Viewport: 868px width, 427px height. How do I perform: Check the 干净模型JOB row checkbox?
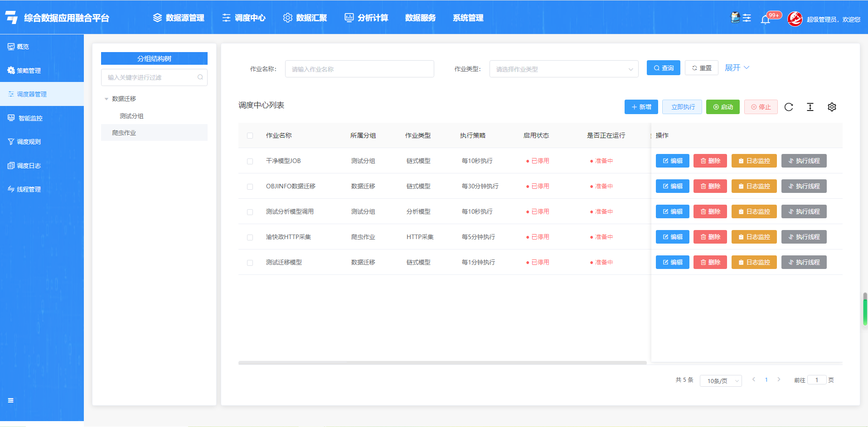pos(250,161)
